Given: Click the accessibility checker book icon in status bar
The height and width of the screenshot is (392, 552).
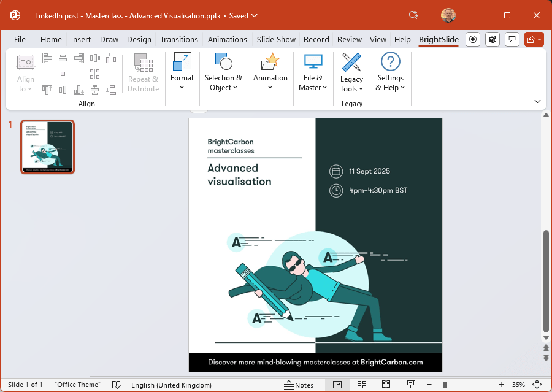Looking at the screenshot, I should pos(116,385).
